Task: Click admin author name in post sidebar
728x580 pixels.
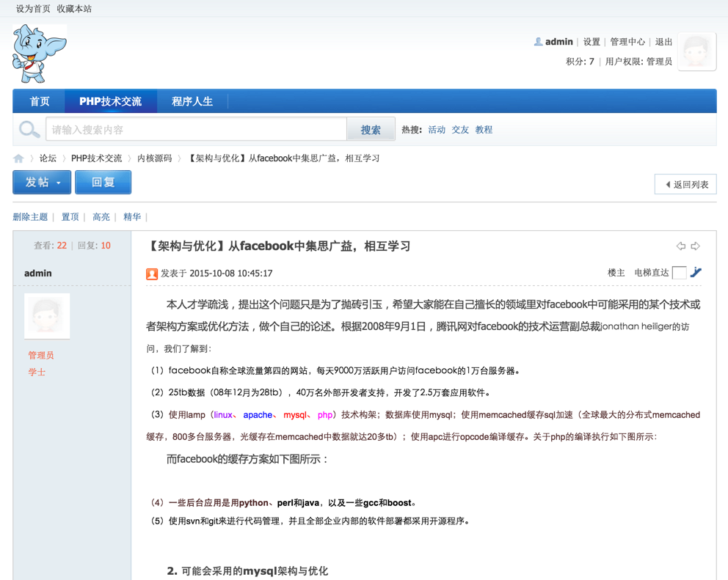Action: 38,274
